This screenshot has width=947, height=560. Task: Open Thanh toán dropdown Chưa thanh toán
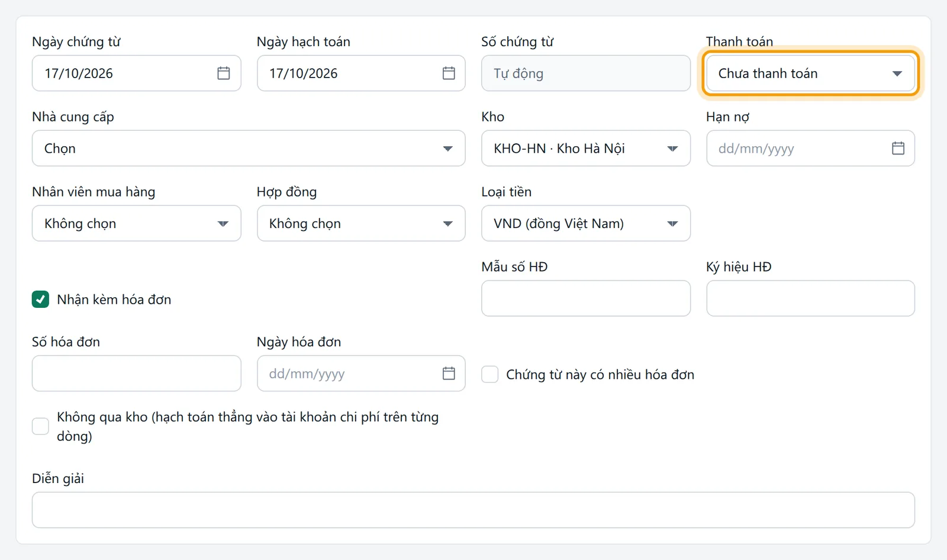[x=810, y=73]
